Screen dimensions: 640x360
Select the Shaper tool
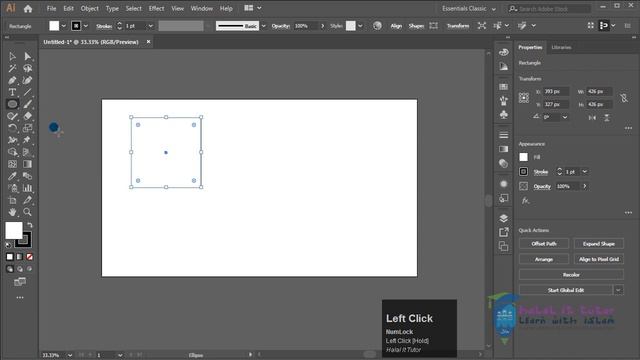pyautogui.click(x=12, y=116)
